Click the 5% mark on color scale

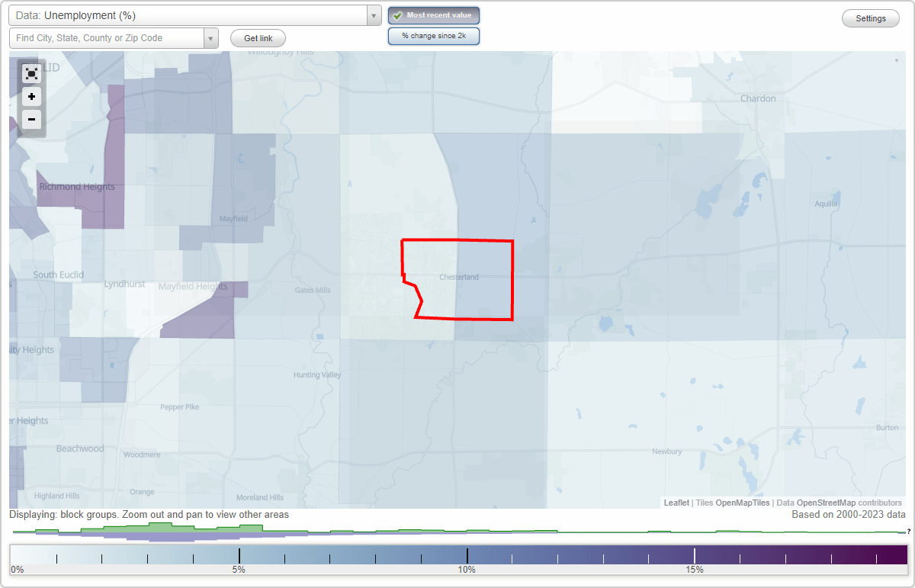pyautogui.click(x=239, y=570)
